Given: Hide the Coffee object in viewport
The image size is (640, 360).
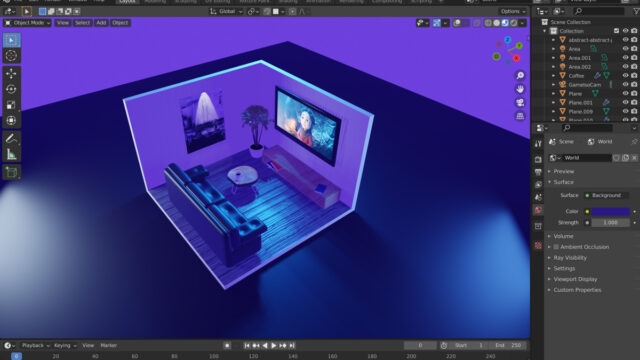Looking at the screenshot, I should [x=625, y=76].
